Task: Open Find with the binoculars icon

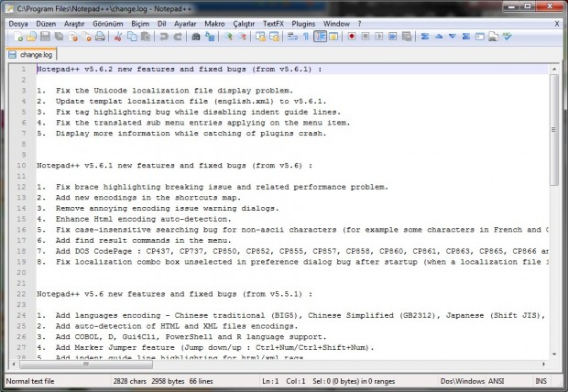Action: 196,37
